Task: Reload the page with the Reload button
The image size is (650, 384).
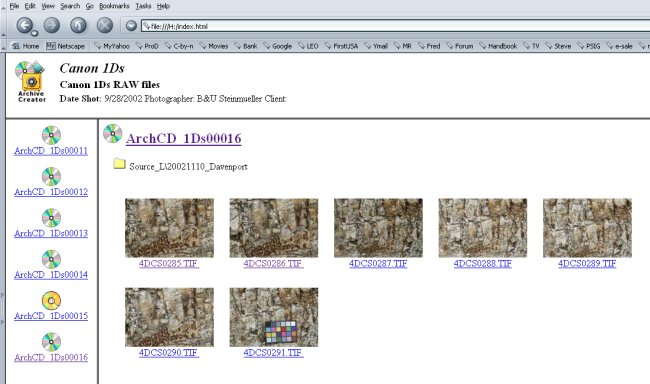Action: 78,25
